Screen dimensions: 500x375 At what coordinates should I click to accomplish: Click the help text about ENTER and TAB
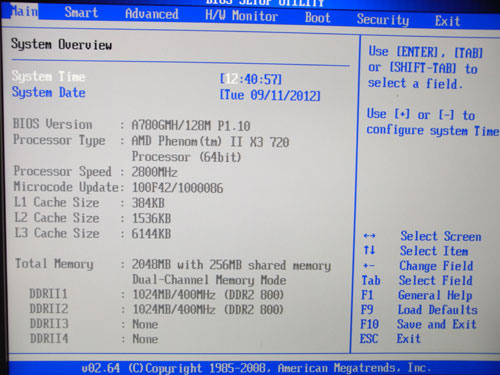(x=425, y=68)
